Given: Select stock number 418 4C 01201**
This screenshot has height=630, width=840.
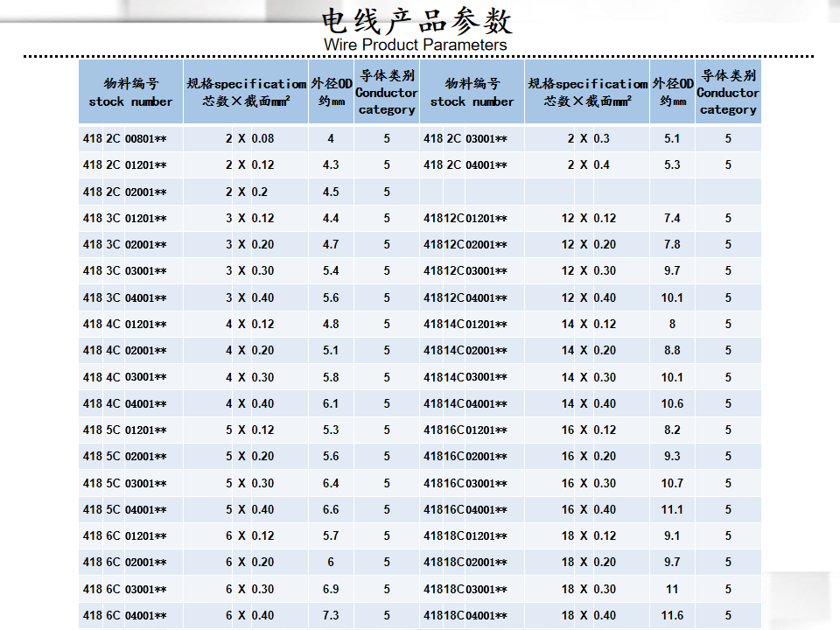Looking at the screenshot, I should (x=125, y=325).
